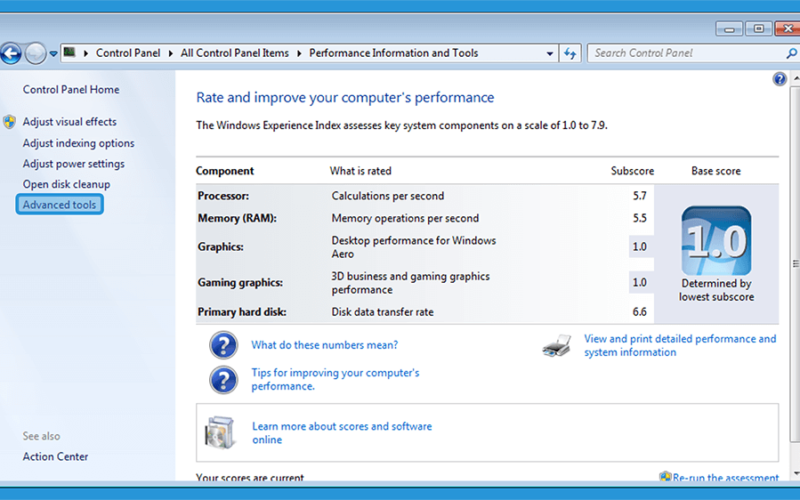The width and height of the screenshot is (800, 500).
Task: Click the software box icon
Action: (x=220, y=433)
